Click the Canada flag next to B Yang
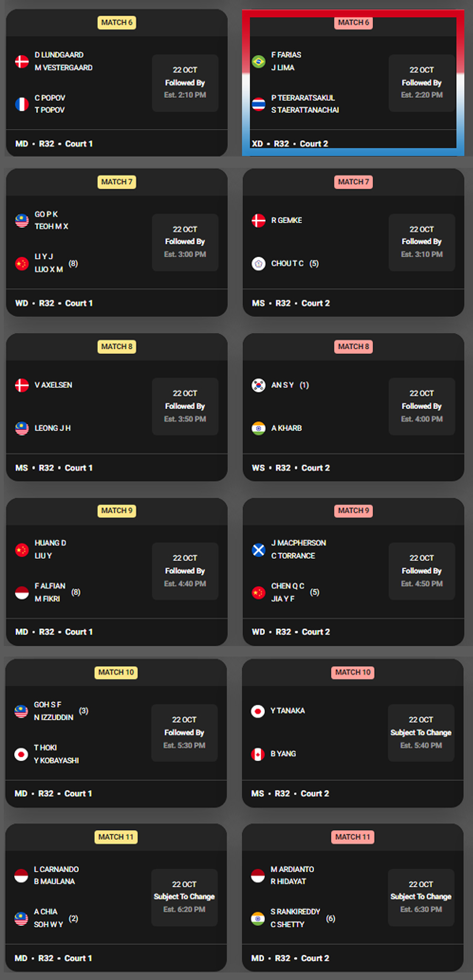 258,754
